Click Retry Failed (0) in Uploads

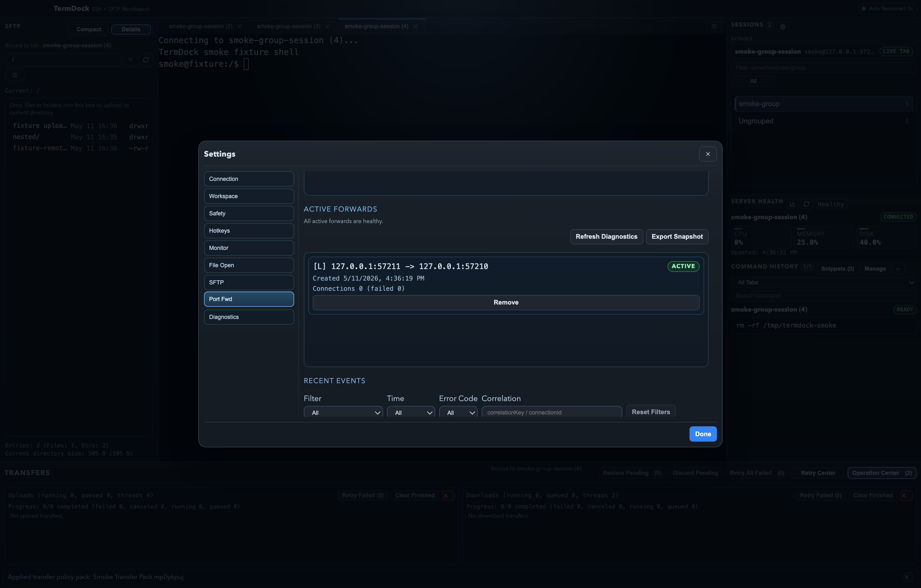click(x=363, y=495)
